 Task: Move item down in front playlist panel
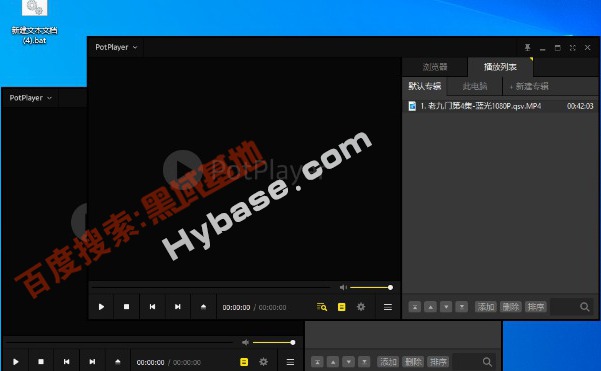click(x=446, y=307)
